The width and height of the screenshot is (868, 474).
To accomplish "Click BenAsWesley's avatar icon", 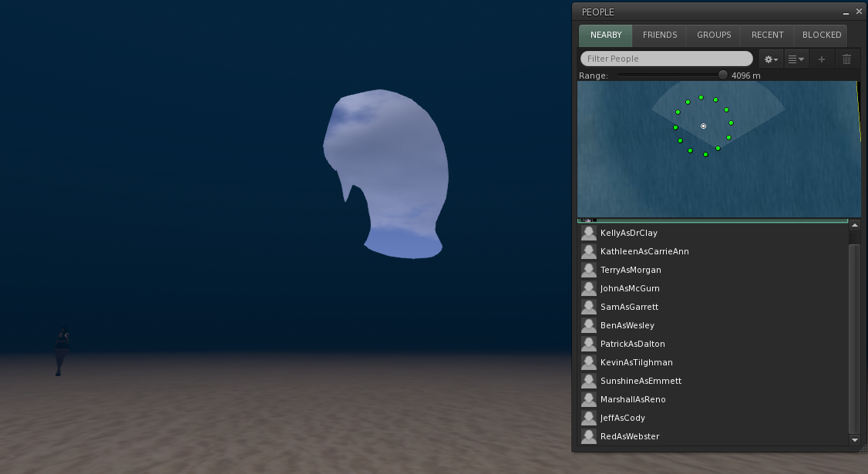I will click(x=588, y=325).
